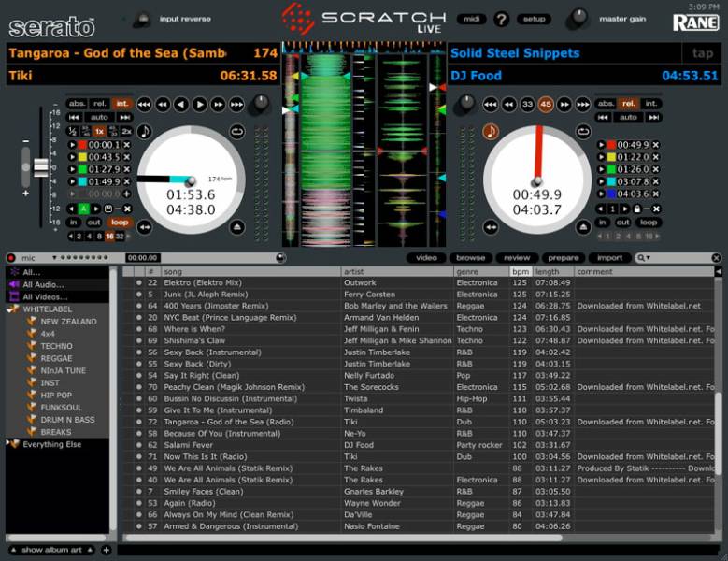Open the mic input source dropdown arrow
This screenshot has height=561, width=728.
(54, 258)
